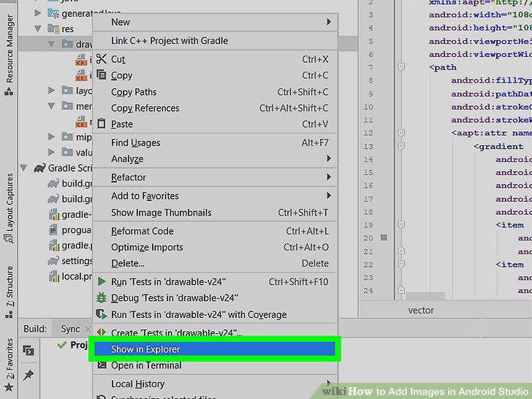
Task: Open the 2: Favorites tool window
Action: (x=9, y=365)
